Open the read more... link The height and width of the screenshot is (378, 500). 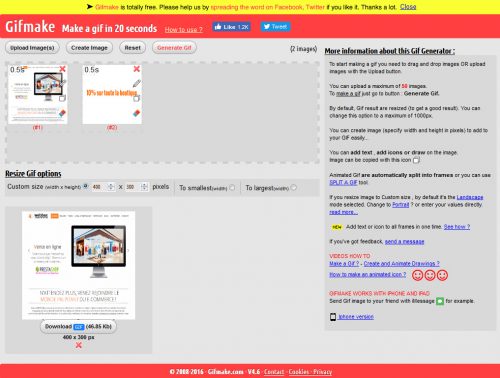[343, 212]
